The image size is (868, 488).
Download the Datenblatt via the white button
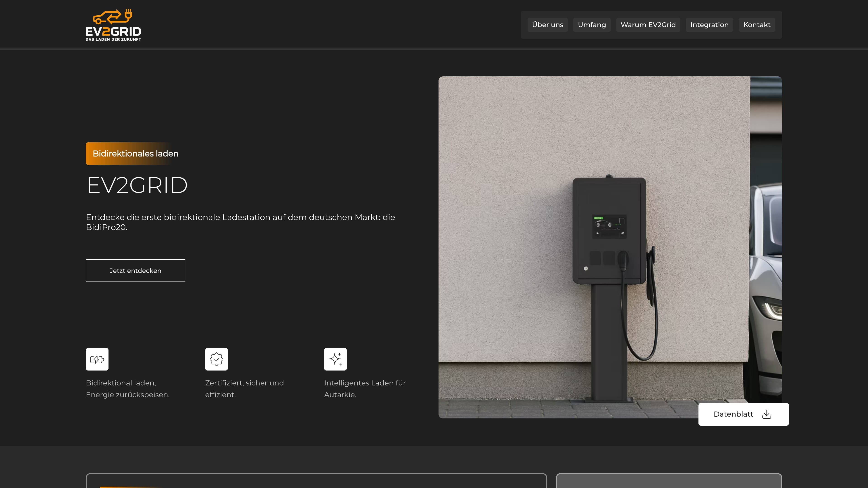pyautogui.click(x=733, y=414)
